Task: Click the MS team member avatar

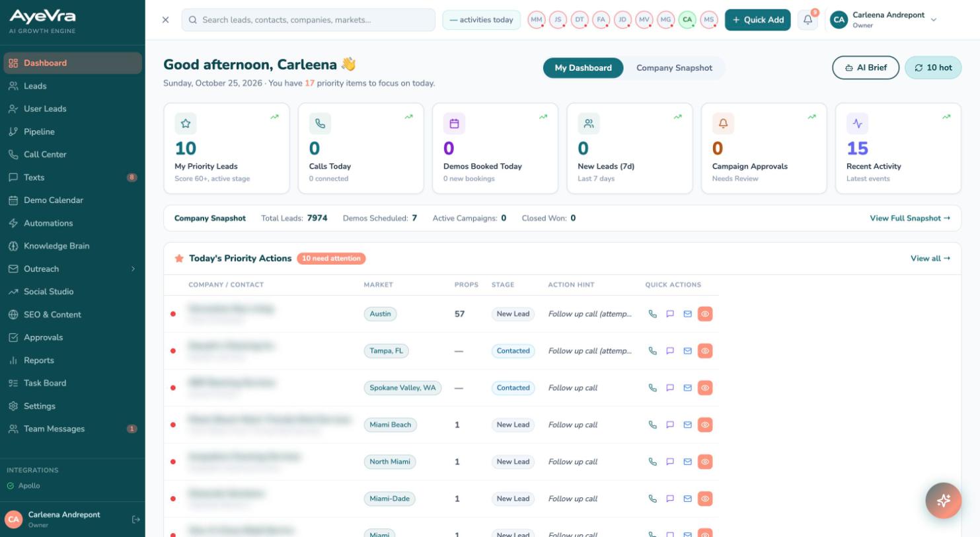Action: point(709,20)
